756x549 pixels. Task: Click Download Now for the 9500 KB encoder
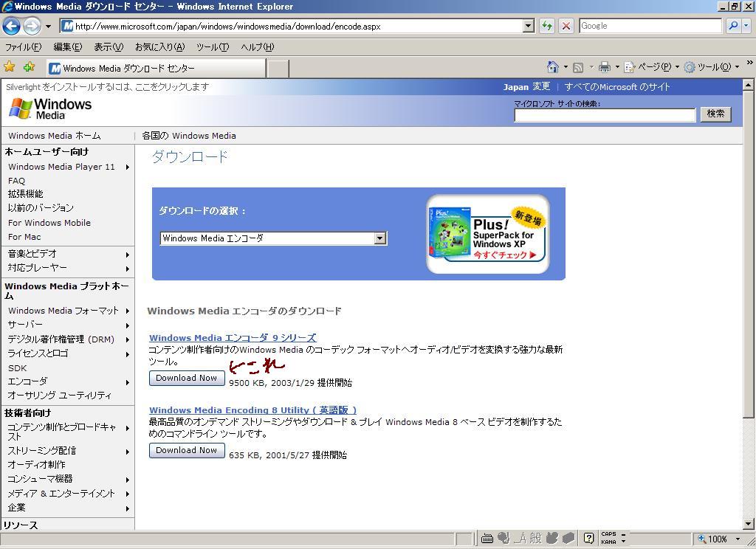coord(187,378)
